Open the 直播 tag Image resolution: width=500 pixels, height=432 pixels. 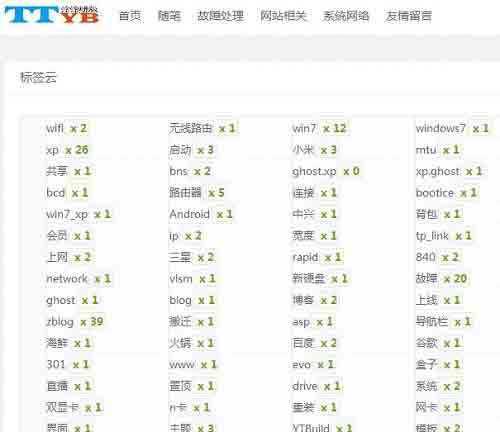click(57, 386)
